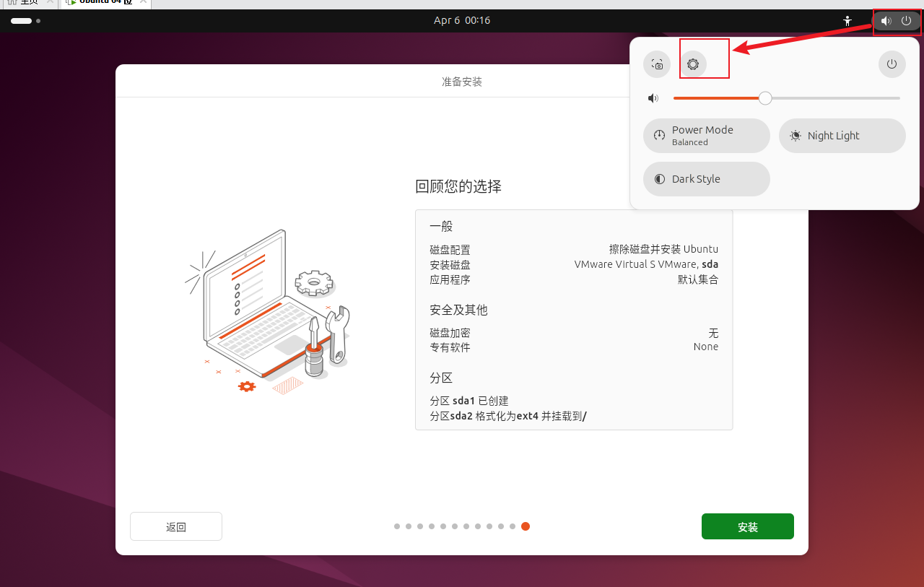The height and width of the screenshot is (587, 924).
Task: Enable Night Light
Action: pyautogui.click(x=842, y=136)
